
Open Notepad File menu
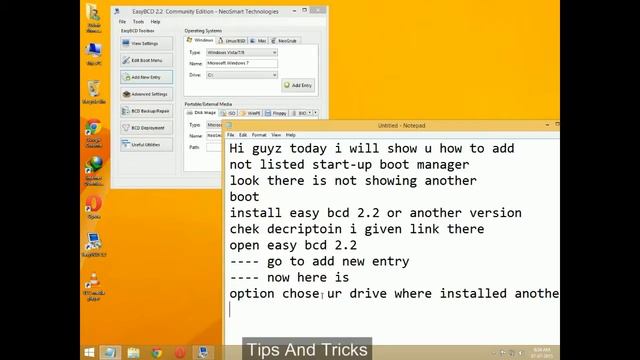[x=231, y=135]
